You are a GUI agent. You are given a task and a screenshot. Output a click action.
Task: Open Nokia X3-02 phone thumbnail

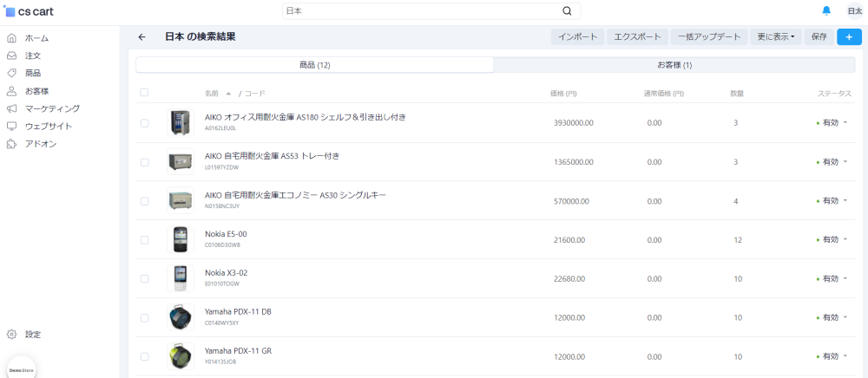click(181, 278)
